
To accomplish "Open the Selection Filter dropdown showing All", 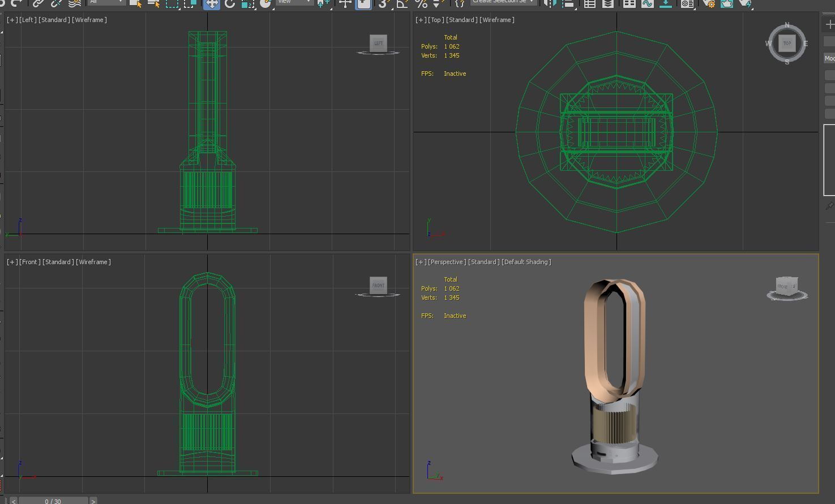I will pos(106,3).
